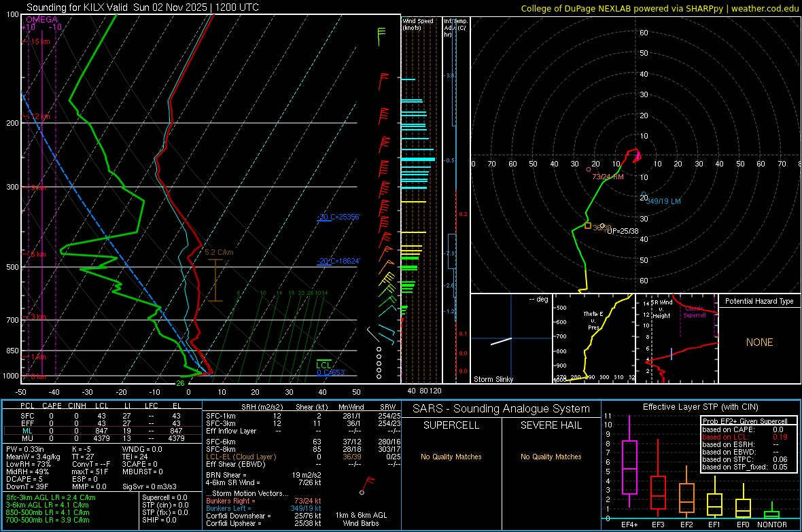This screenshot has width=802, height=532.
Task: Click the 'maxT = 51F' value
Action: (x=90, y=472)
